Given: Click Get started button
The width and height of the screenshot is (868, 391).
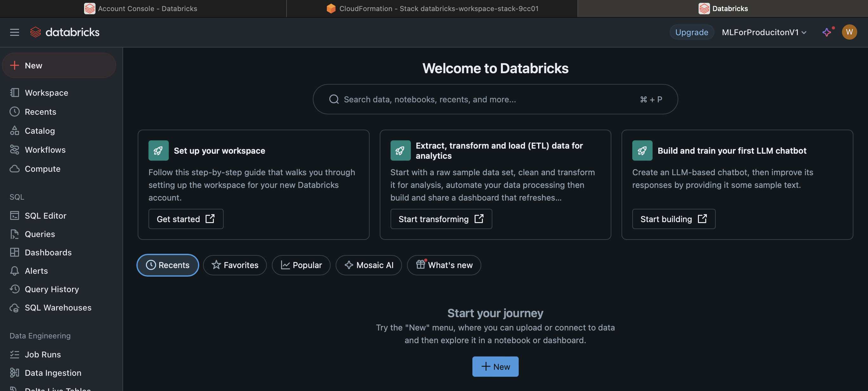Looking at the screenshot, I should tap(186, 219).
